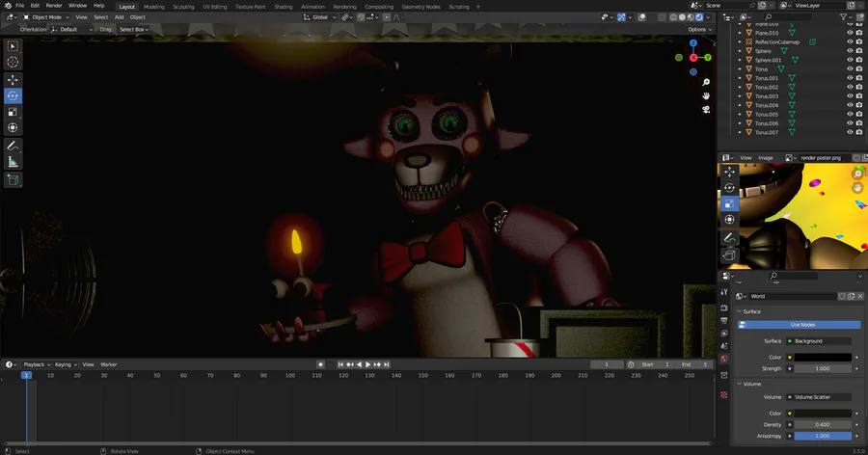Image resolution: width=868 pixels, height=455 pixels.
Task: Expand Sphere.001 in outliner
Action: (x=740, y=60)
